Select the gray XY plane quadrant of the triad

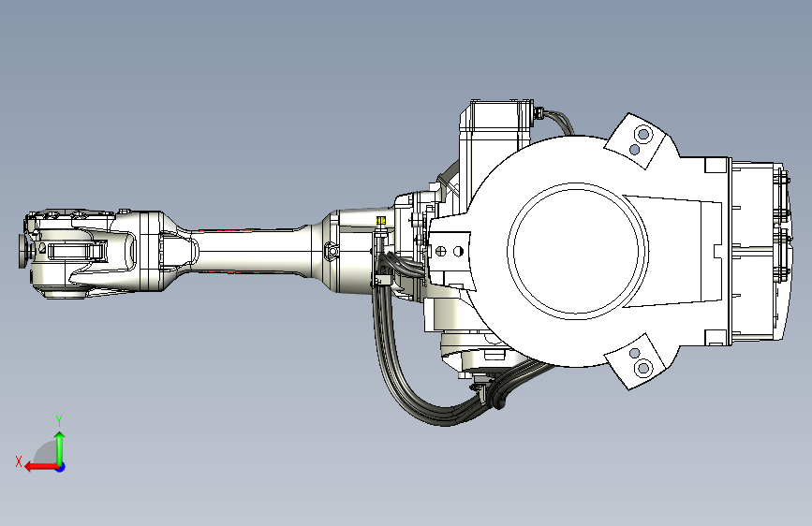tap(46, 452)
